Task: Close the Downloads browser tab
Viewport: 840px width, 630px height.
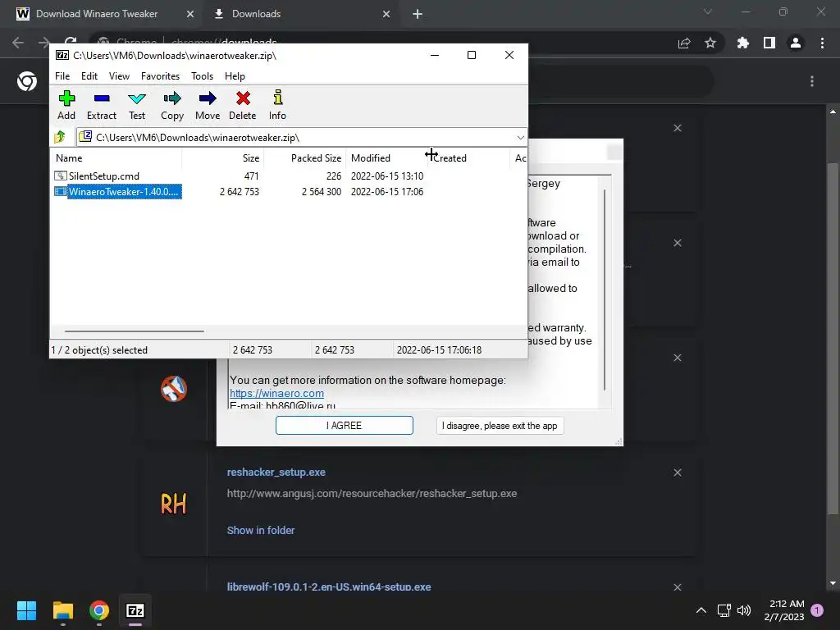Action: 386,14
